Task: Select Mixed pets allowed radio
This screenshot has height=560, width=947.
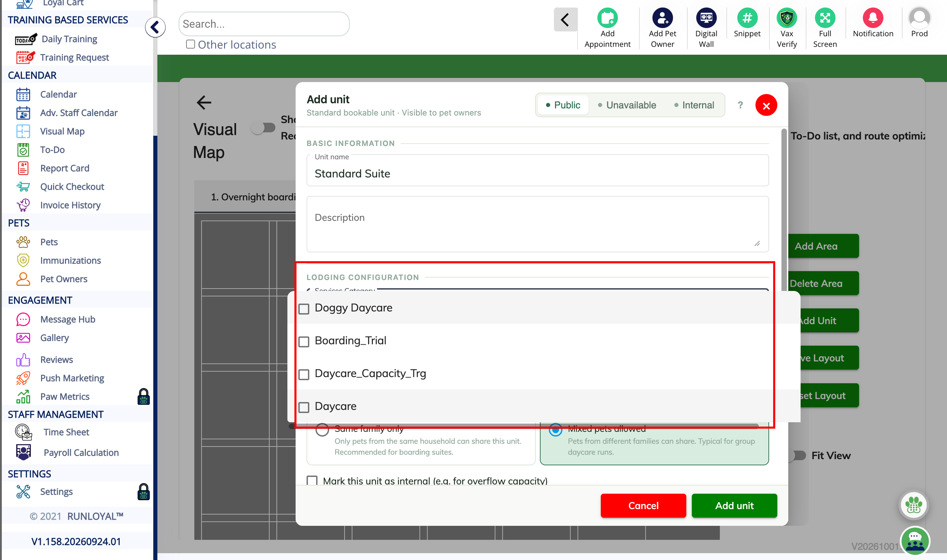Action: pos(555,430)
